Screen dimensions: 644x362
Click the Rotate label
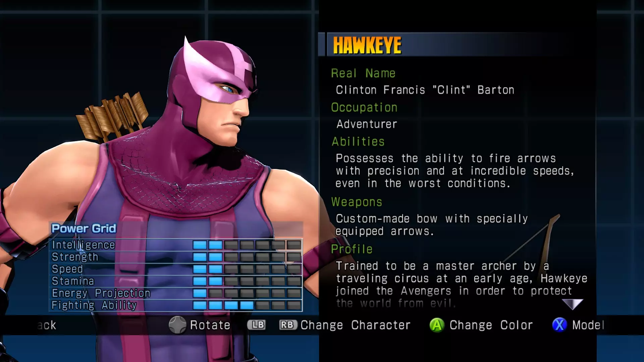click(x=210, y=325)
